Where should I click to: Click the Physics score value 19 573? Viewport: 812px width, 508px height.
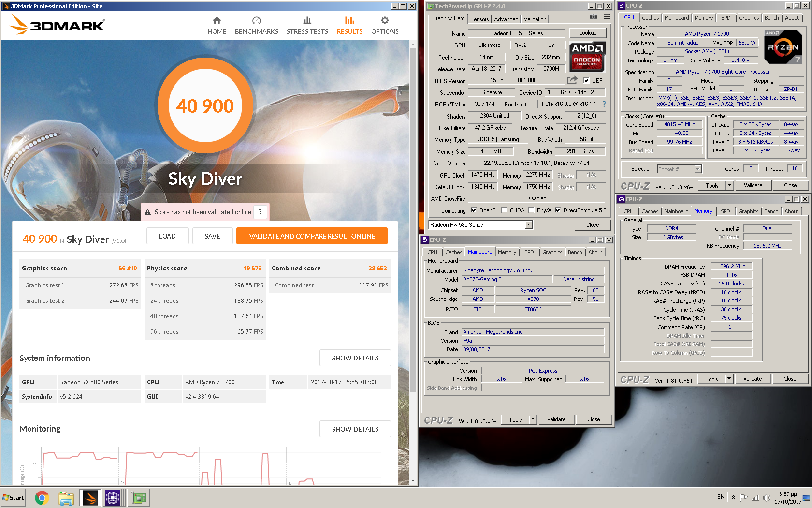(x=252, y=269)
